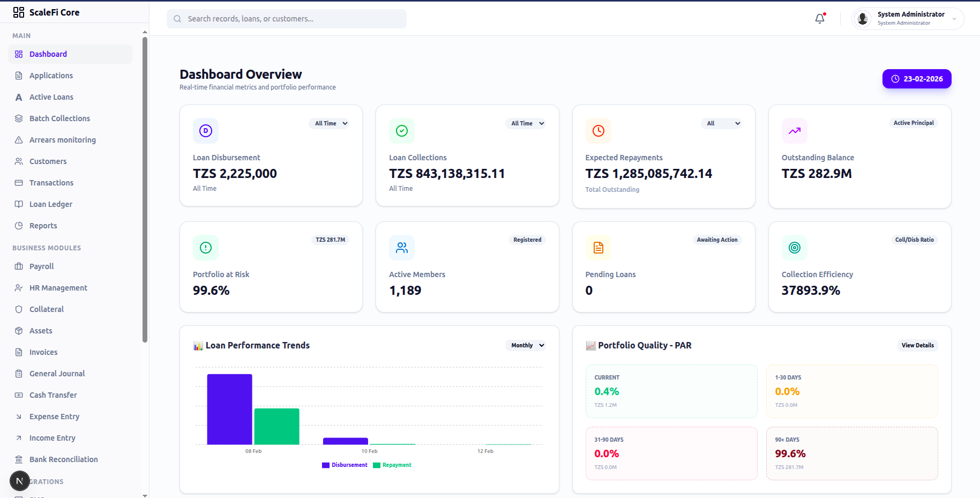
Task: Open Arrears monitoring in sidebar
Action: point(62,140)
